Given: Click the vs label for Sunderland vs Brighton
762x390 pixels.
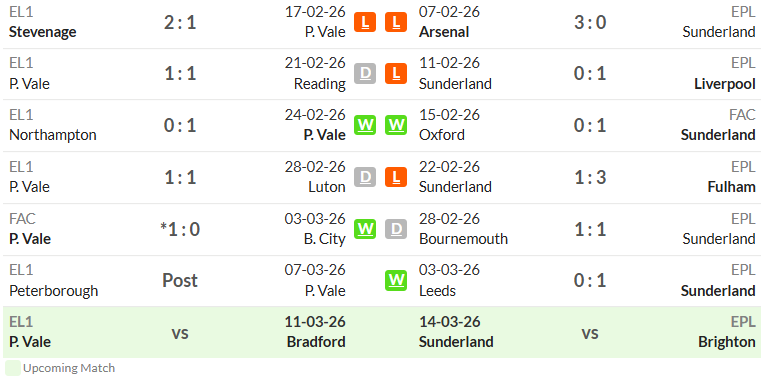Looking at the screenshot, I should pyautogui.click(x=590, y=333).
